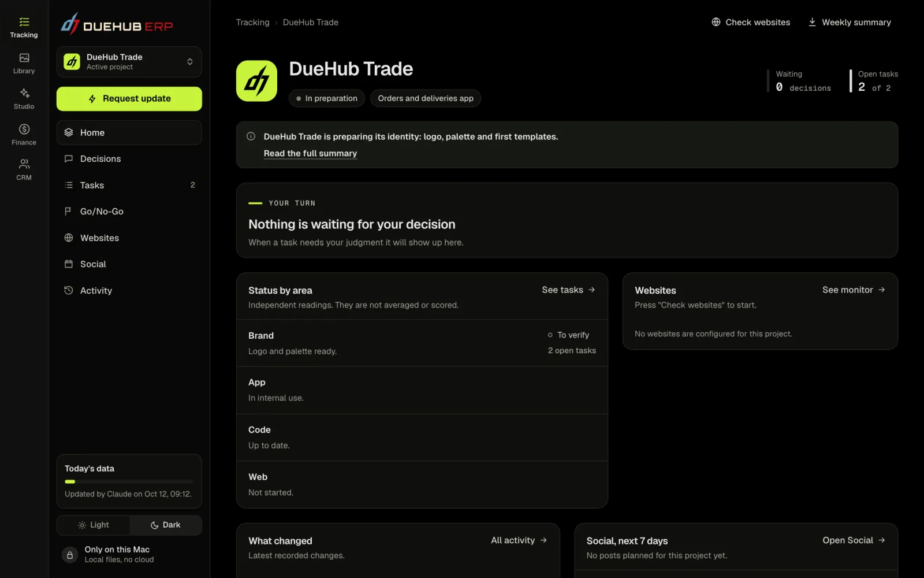Open Go/No-Go in the sidebar
The width and height of the screenshot is (924, 578).
coord(129,212)
